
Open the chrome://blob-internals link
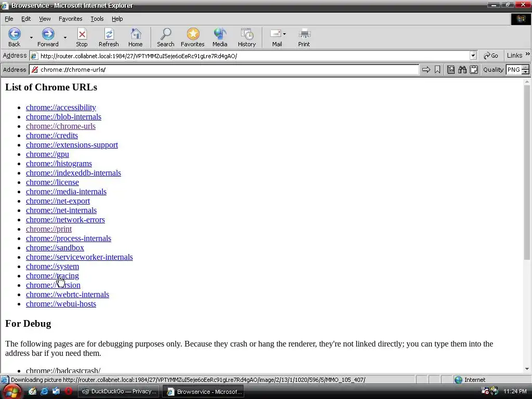point(63,117)
